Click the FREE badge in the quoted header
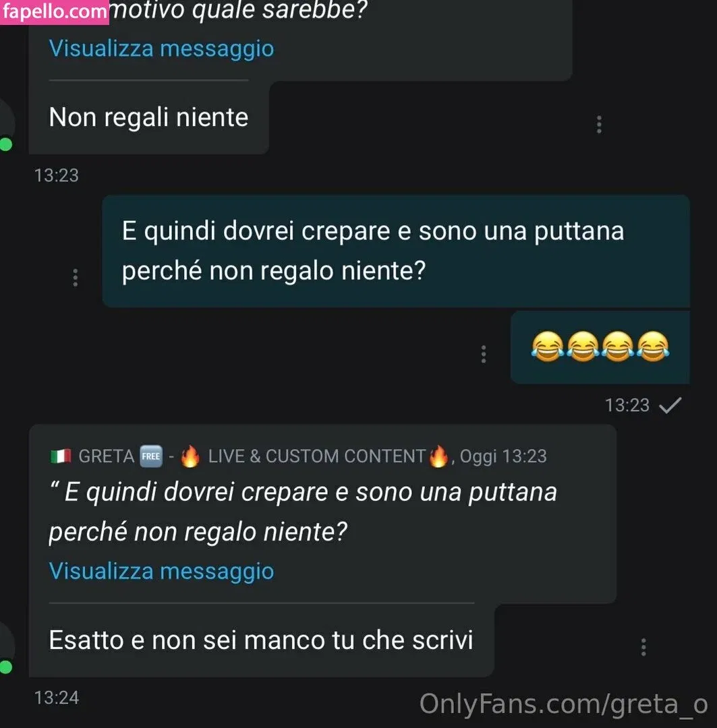717x728 pixels. click(151, 456)
